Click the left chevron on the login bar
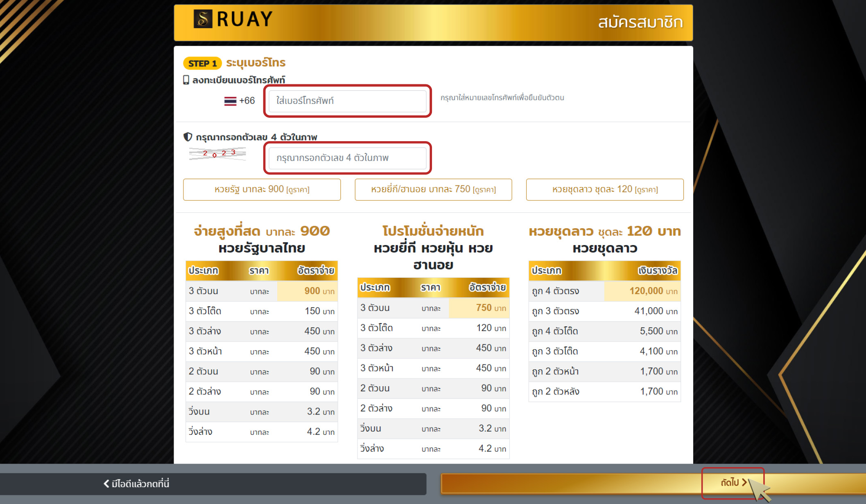Viewport: 866px width, 504px height. click(x=106, y=484)
